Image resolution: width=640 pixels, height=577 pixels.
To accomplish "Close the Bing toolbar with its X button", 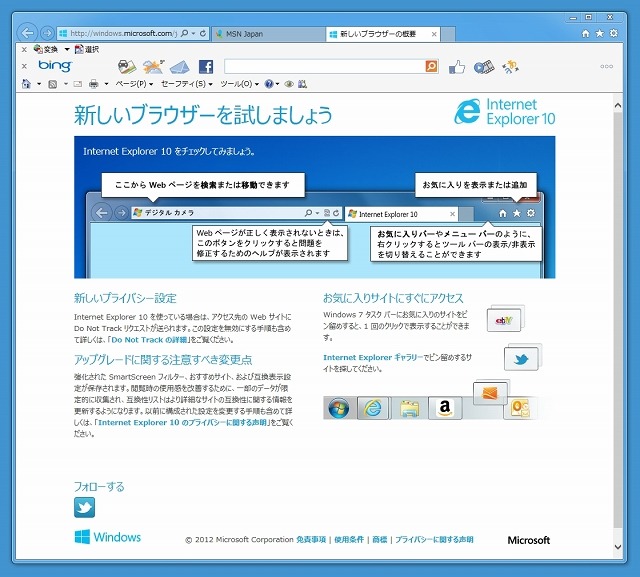I will pos(25,66).
